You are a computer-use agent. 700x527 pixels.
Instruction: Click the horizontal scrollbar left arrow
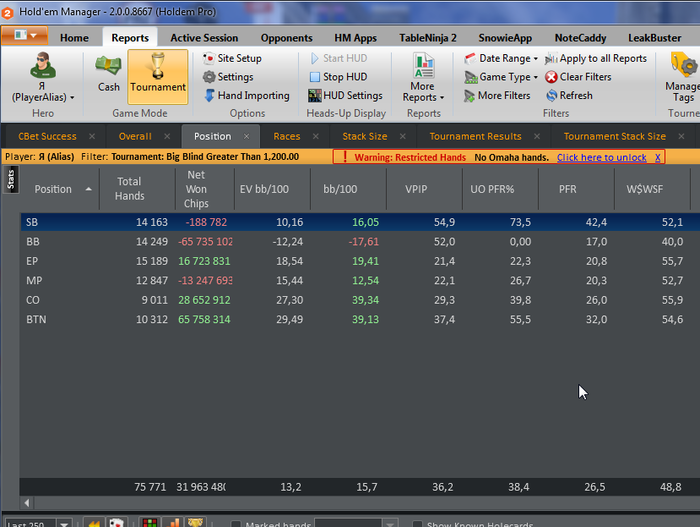click(27, 503)
